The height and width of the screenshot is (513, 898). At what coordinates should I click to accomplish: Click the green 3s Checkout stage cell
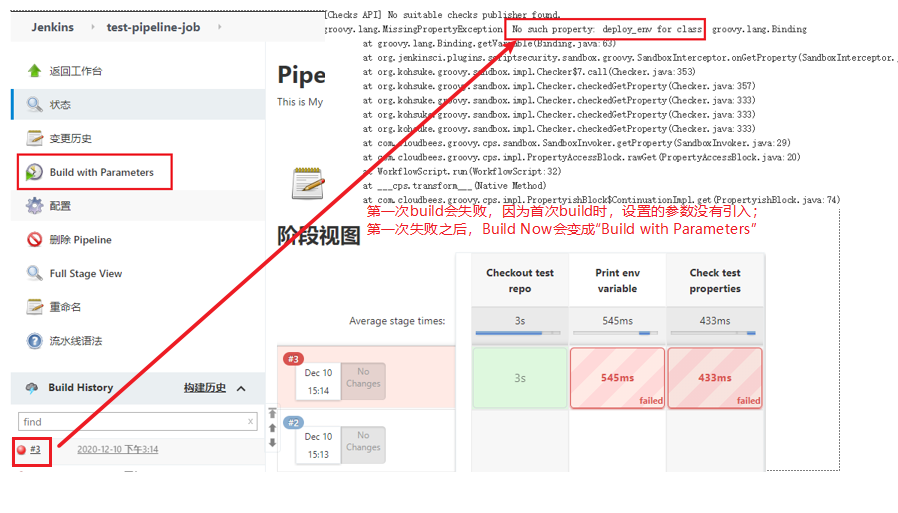pyautogui.click(x=519, y=378)
